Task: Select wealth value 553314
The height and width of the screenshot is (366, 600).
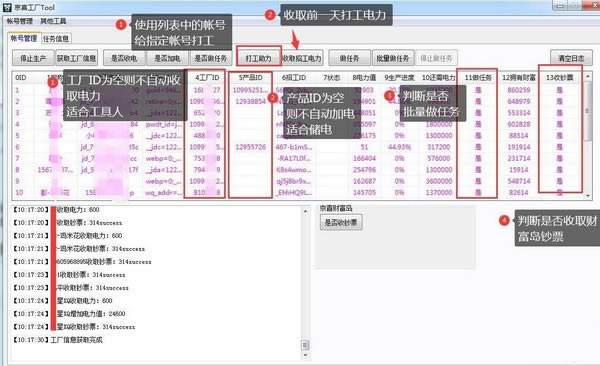Action: [519, 113]
